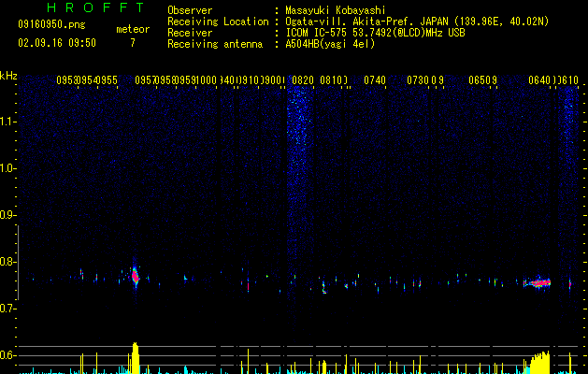Click the 0.6 frequency axis label
This screenshot has height=374, width=588.
8,355
